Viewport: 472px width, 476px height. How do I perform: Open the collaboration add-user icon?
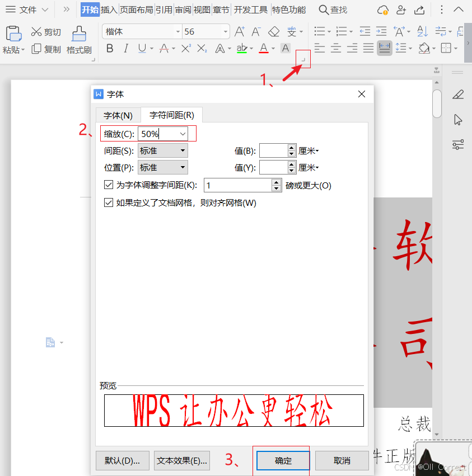click(401, 10)
